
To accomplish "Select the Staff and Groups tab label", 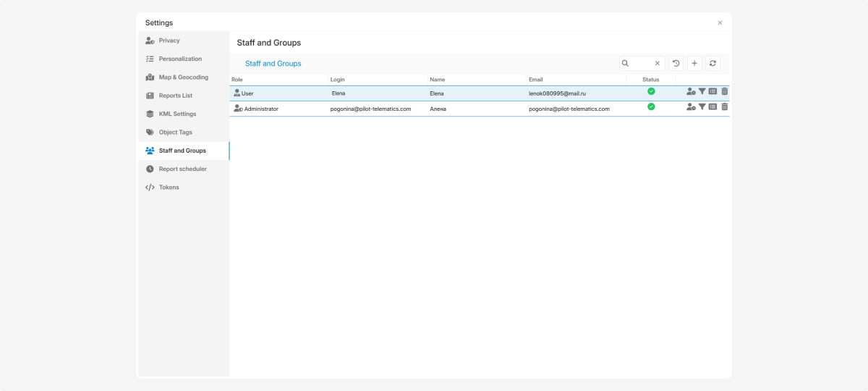I will point(273,64).
